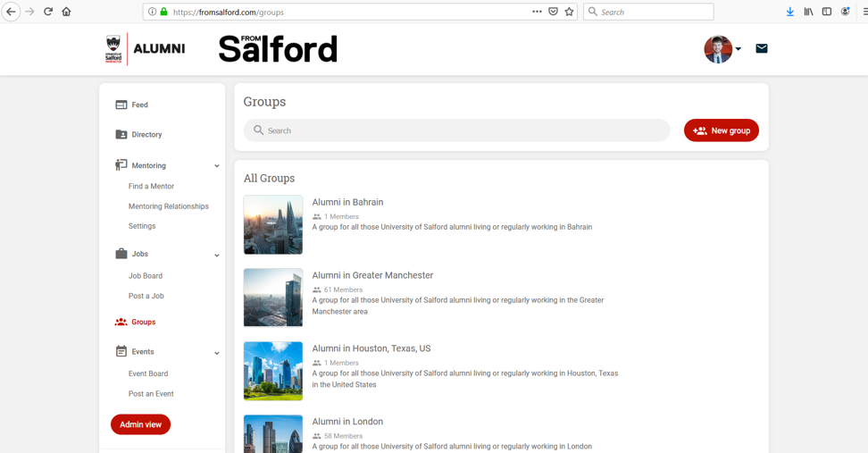868x453 pixels.
Task: Collapse the Events section chevron
Action: (x=217, y=353)
